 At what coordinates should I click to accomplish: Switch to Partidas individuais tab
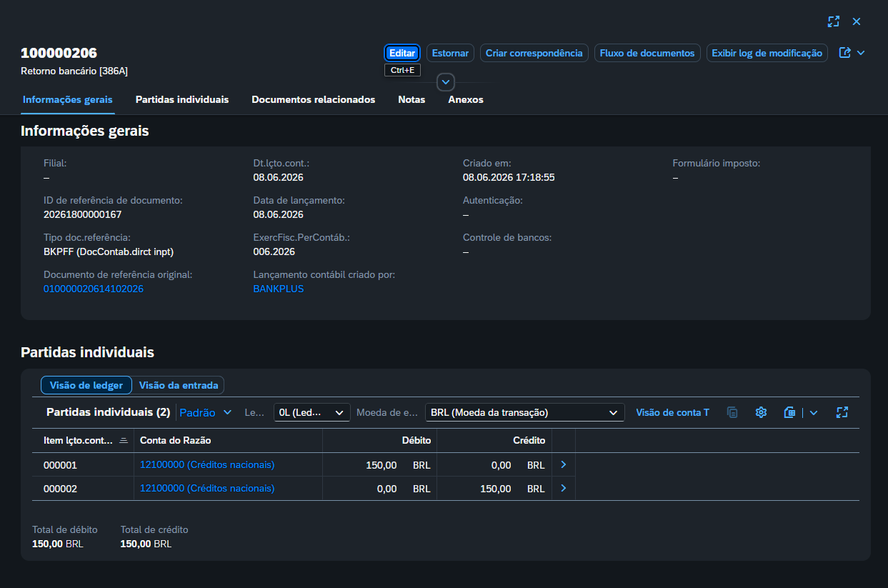pyautogui.click(x=182, y=100)
